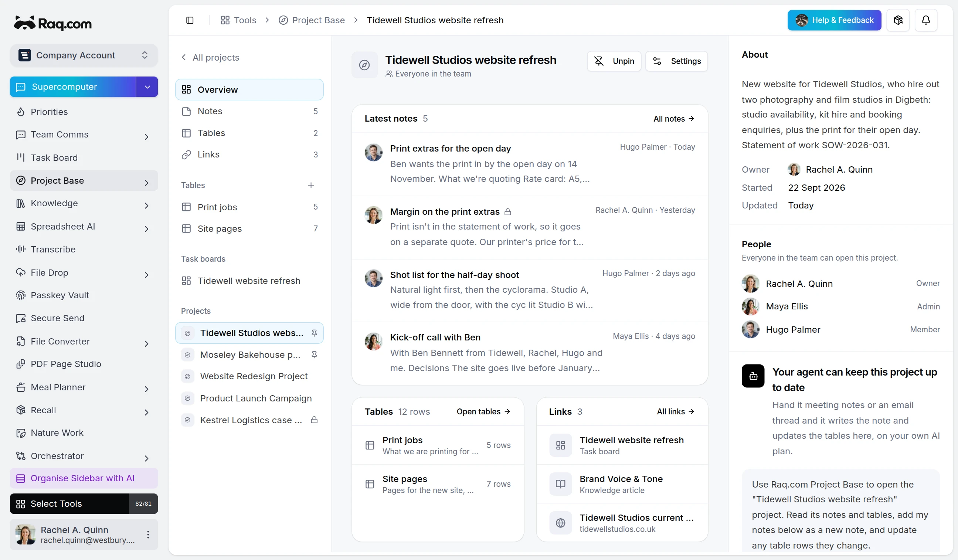Open Site pages table in sidebar
Screen dimensions: 958x560
tap(249, 228)
